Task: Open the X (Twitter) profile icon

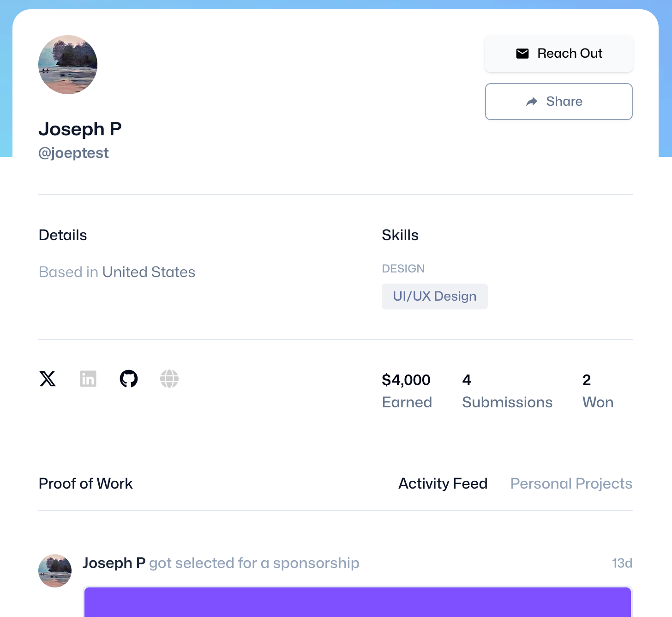Action: coord(48,379)
